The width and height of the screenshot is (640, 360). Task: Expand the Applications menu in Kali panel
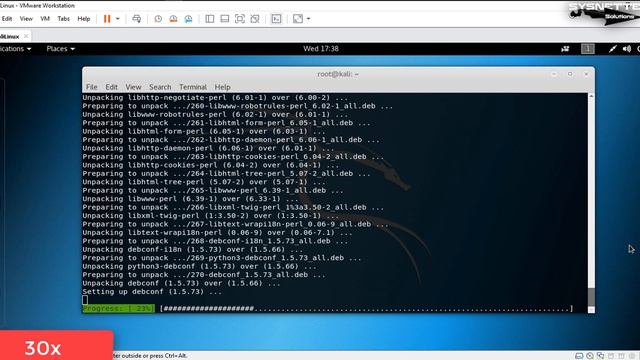pos(16,49)
